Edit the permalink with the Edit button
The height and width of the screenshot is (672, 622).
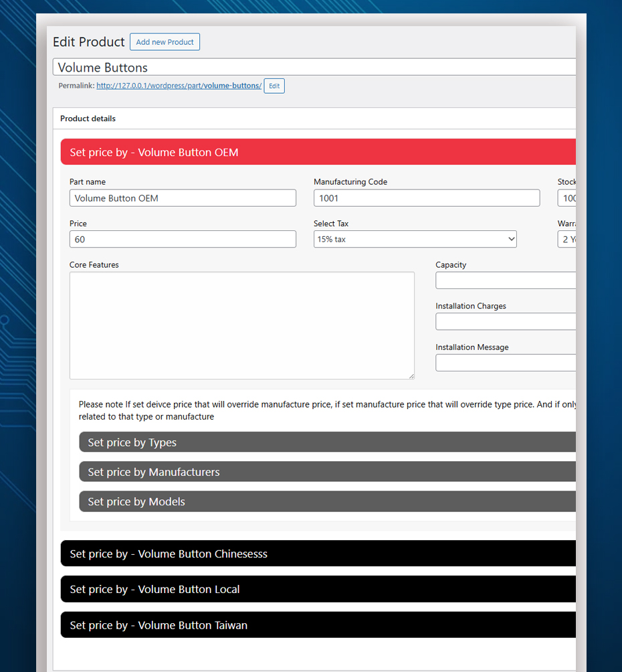pos(274,86)
